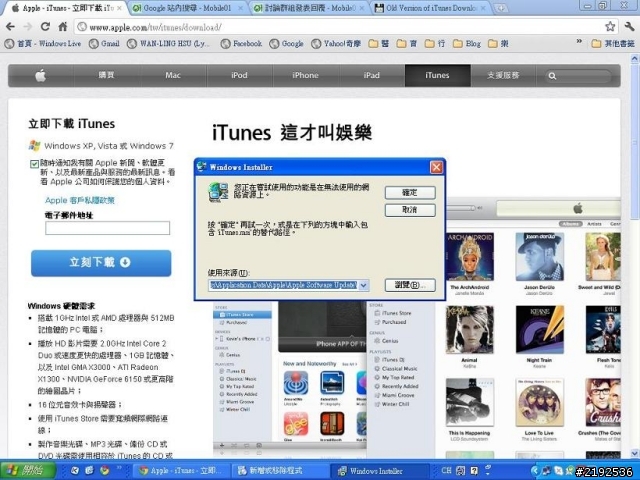The width and height of the screenshot is (640, 480).
Task: Switch to the 討論群組發表回覆 tab
Action: point(309,8)
